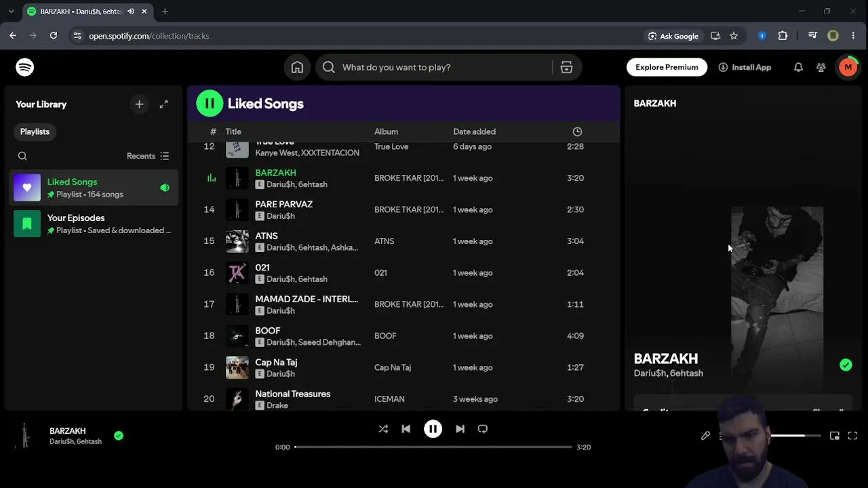Open Drake artist link
The height and width of the screenshot is (488, 868).
click(277, 405)
